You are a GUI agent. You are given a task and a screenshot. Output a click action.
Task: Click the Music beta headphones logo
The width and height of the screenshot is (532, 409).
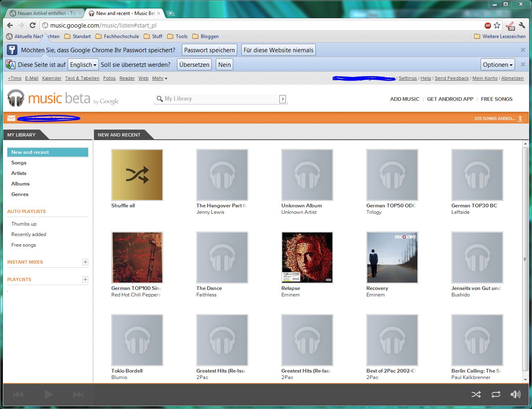[x=16, y=98]
